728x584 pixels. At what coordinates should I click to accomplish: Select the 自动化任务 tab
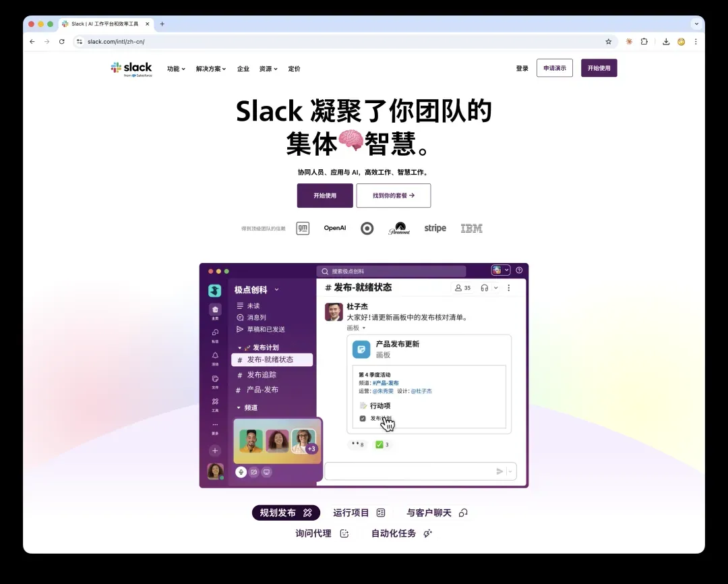(402, 533)
